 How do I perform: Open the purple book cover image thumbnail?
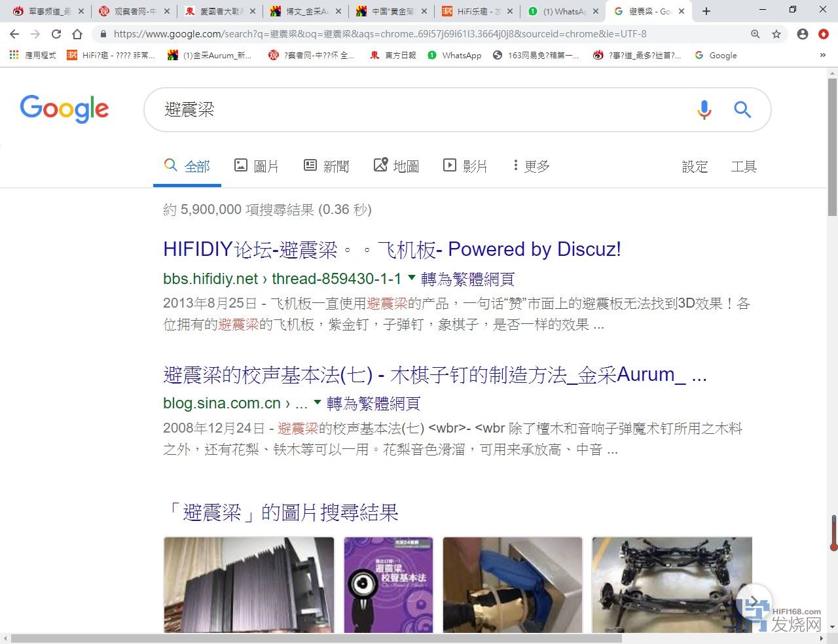tap(388, 584)
